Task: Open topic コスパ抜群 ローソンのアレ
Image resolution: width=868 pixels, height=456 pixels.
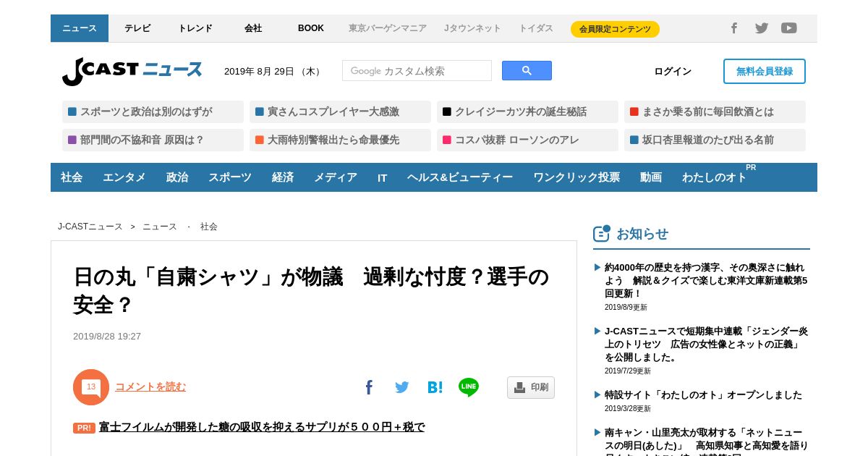Action: 527,140
